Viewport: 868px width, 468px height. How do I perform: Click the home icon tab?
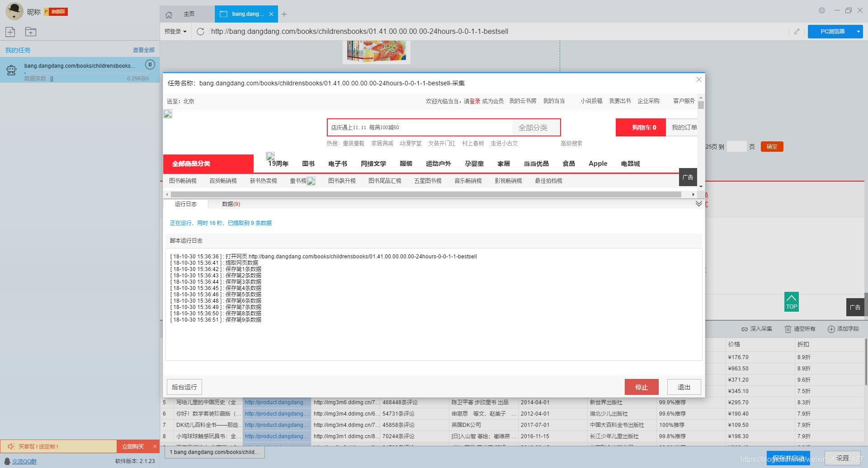(x=169, y=14)
